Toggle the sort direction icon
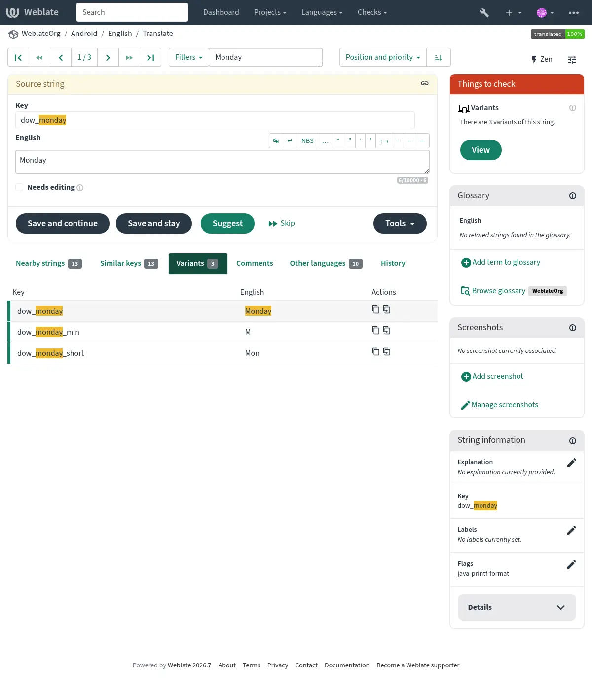 pos(438,57)
